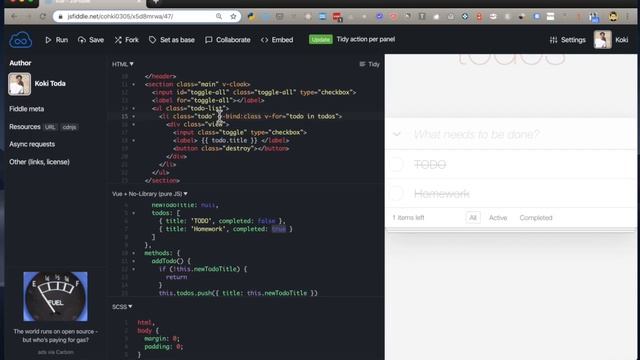Click the cdnjs tag beside Resources

tap(69, 127)
